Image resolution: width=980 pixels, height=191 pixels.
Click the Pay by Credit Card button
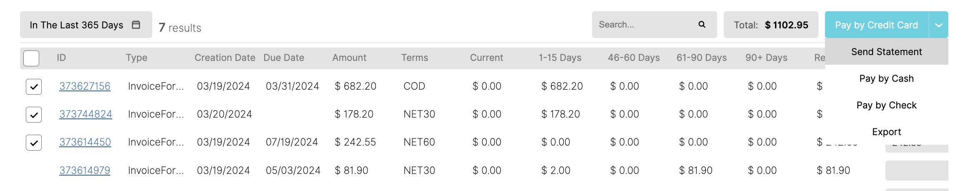(x=877, y=25)
